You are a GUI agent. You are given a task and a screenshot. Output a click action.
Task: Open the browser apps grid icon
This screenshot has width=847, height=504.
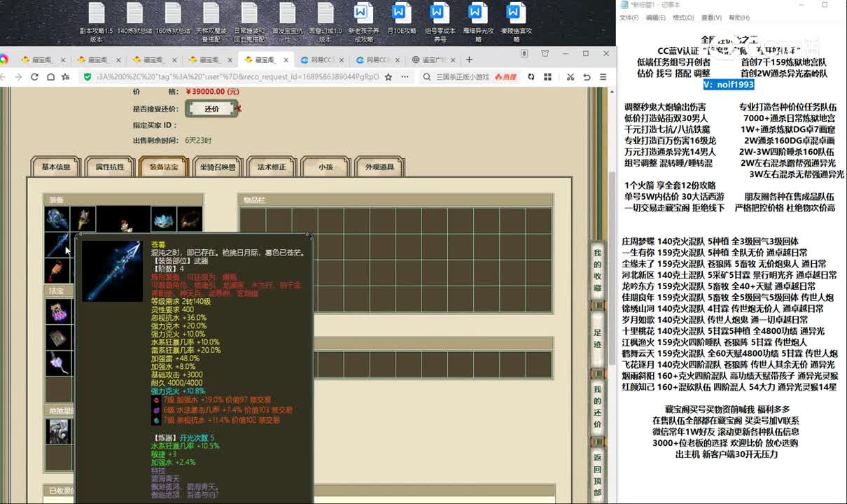click(548, 77)
